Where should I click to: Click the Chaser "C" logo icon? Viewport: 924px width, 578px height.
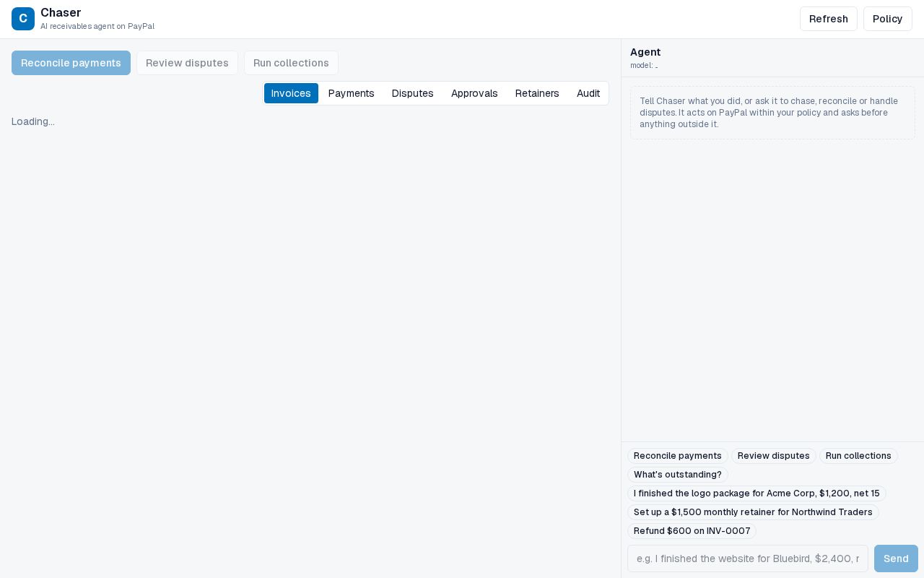[23, 19]
